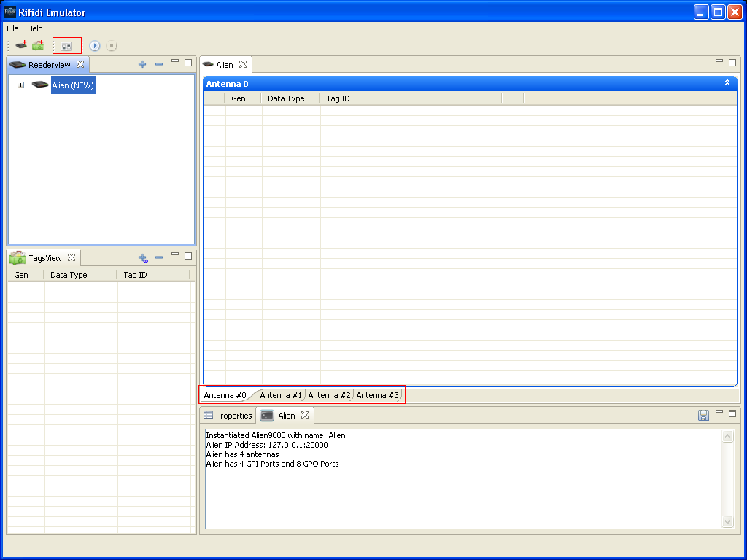Click the 'Alien has 4 antennas' console line
Viewport: 747px width, 560px height.
pos(242,454)
